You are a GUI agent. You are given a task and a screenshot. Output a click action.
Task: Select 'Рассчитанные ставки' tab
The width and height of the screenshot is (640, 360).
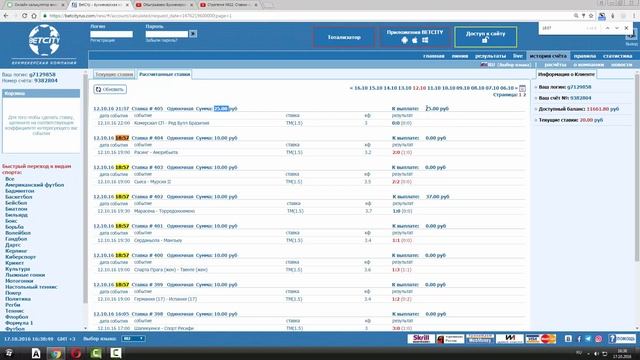(164, 74)
